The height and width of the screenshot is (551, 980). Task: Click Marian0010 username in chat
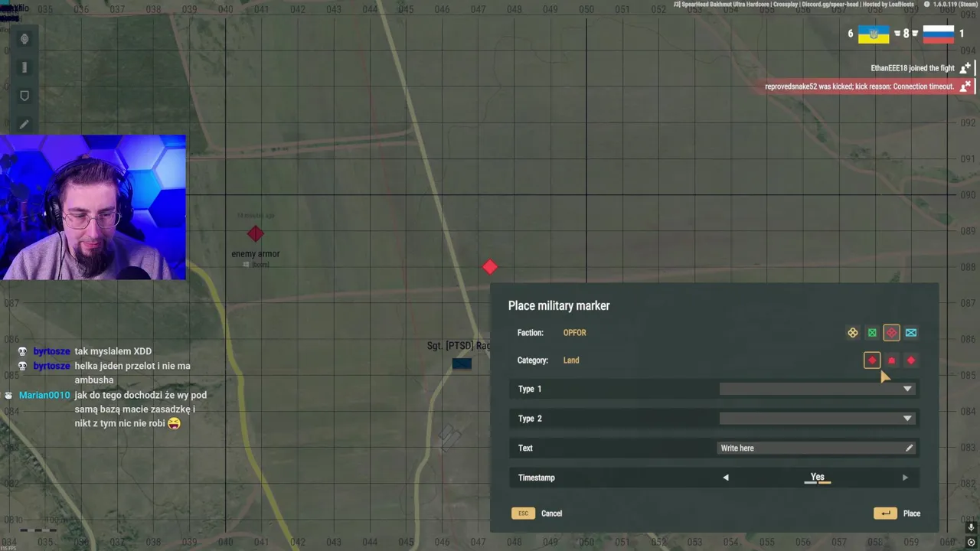44,396
